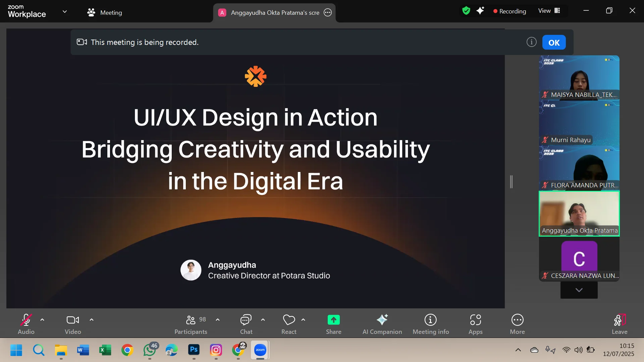
Task: Select MAISYA NABILLA video thumbnail
Action: [x=579, y=77]
